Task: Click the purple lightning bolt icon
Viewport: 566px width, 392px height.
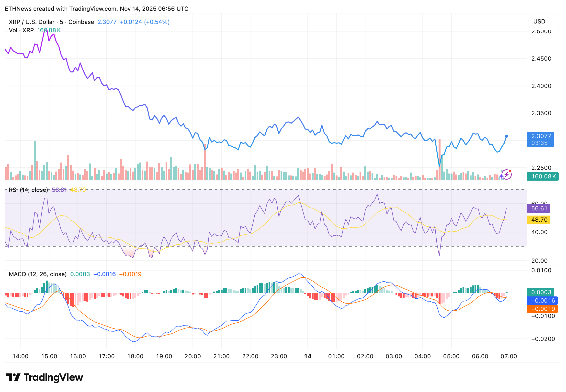Action: click(x=507, y=175)
